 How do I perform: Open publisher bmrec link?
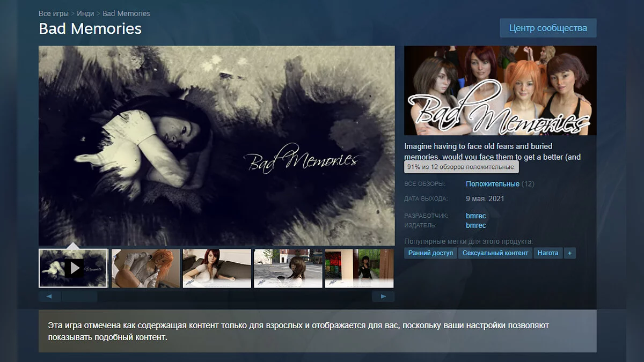475,226
